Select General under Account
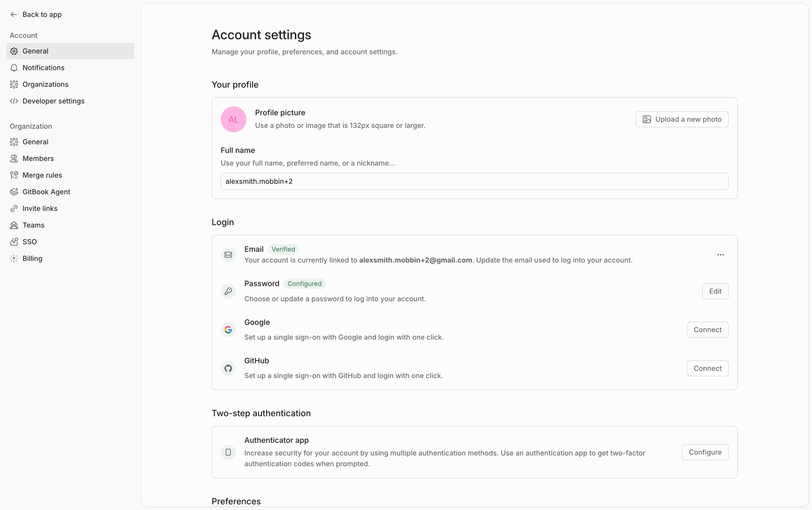The image size is (812, 510). click(70, 51)
